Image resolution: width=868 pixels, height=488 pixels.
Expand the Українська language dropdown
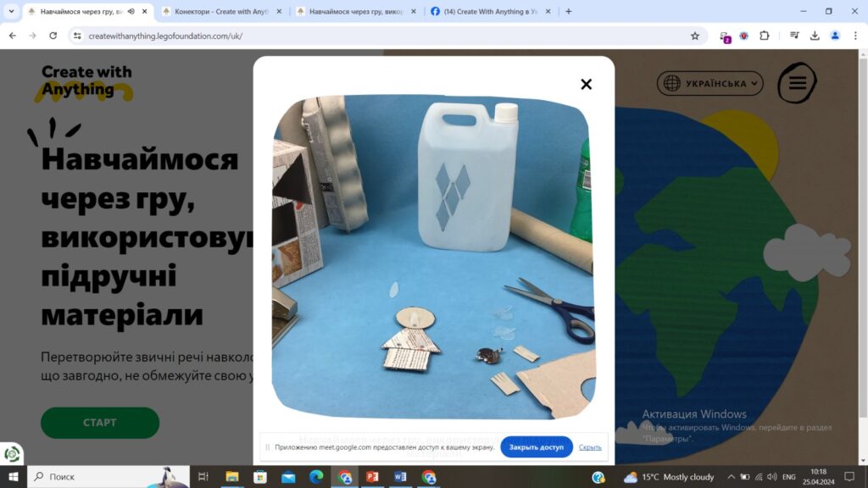709,84
